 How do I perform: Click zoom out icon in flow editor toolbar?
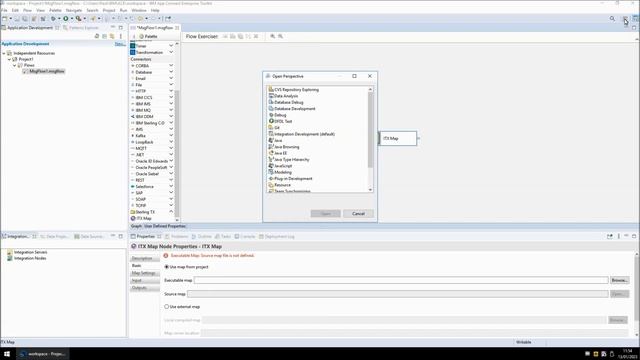coord(280,36)
